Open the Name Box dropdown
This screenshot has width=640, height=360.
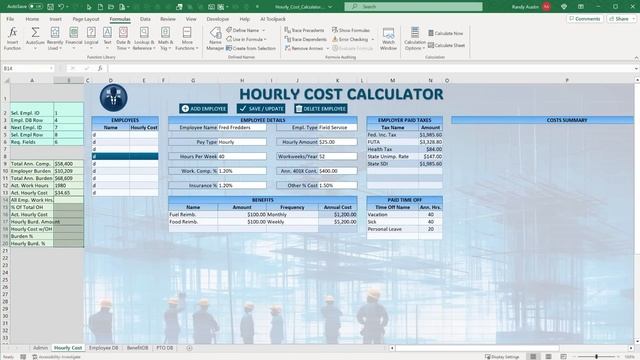click(51, 69)
